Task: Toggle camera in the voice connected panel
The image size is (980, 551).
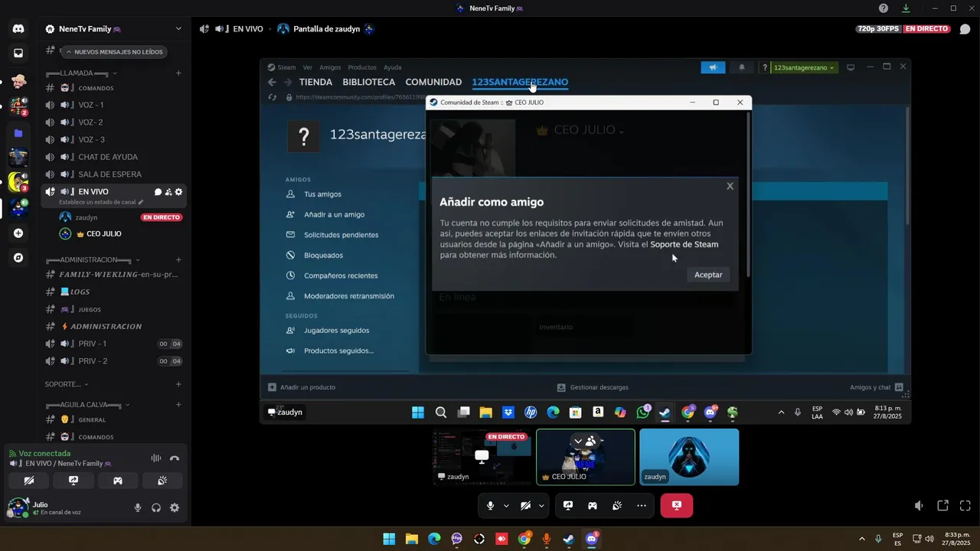Action: tap(29, 481)
